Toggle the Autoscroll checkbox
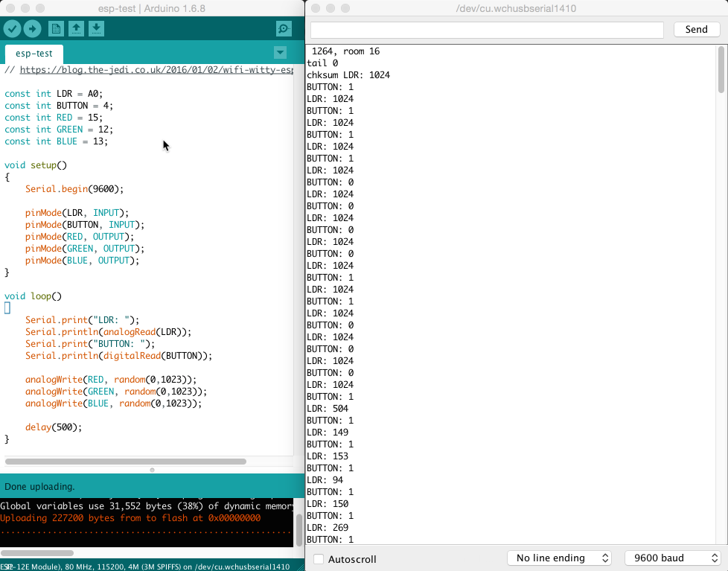728x571 pixels. 319,559
